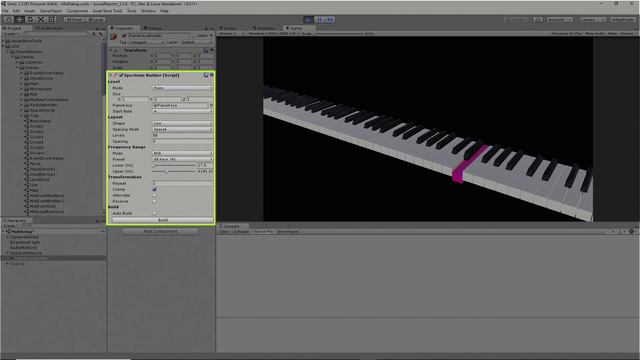Click the Repeat input field

click(182, 184)
